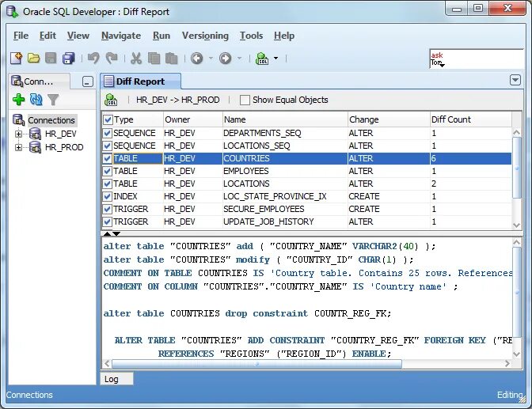Expand the HR_DEV connection tree node
532x409 pixels.
click(x=19, y=134)
